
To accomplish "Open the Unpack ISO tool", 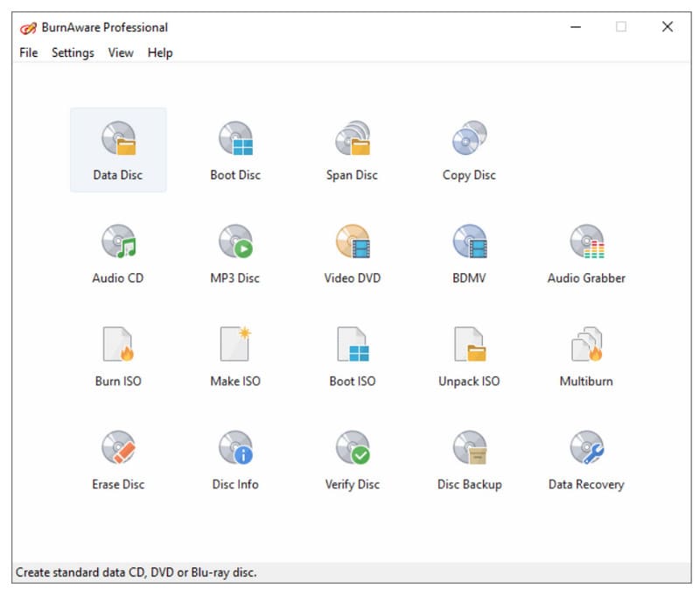I will (x=469, y=346).
